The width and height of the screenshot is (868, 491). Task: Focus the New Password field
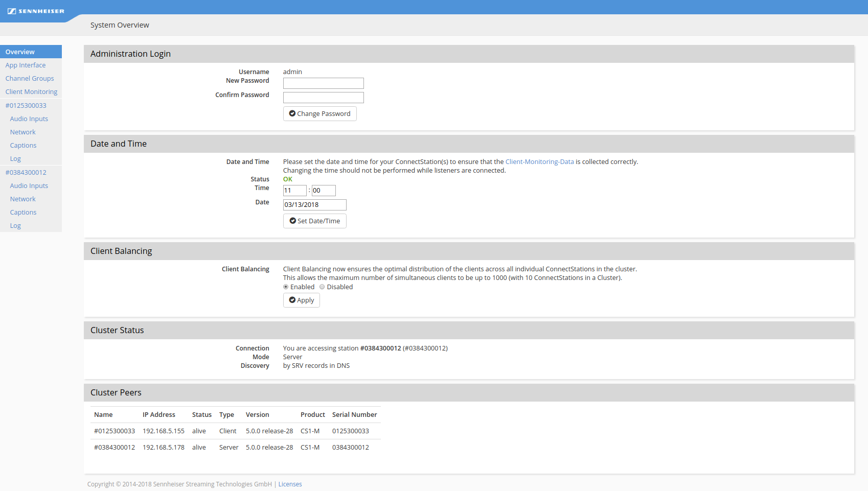(323, 83)
